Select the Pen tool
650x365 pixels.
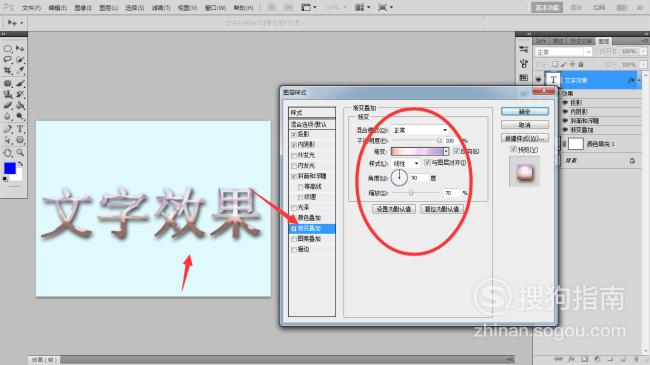(x=7, y=129)
